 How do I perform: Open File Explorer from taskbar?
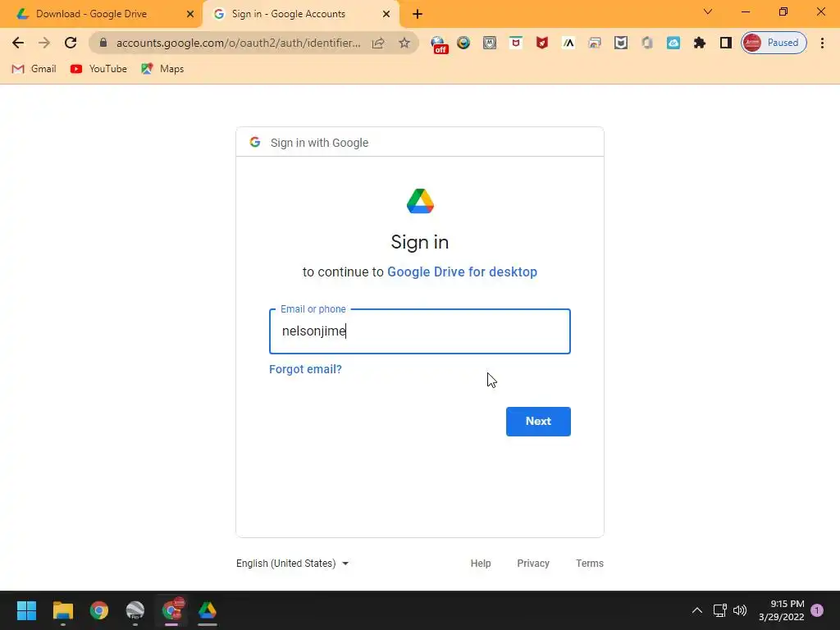pyautogui.click(x=62, y=610)
